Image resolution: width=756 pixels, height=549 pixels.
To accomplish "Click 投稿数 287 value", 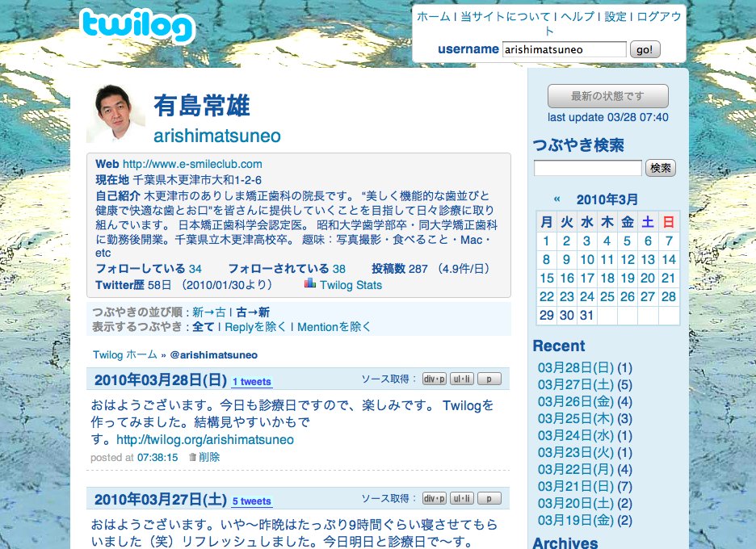I will tap(418, 269).
